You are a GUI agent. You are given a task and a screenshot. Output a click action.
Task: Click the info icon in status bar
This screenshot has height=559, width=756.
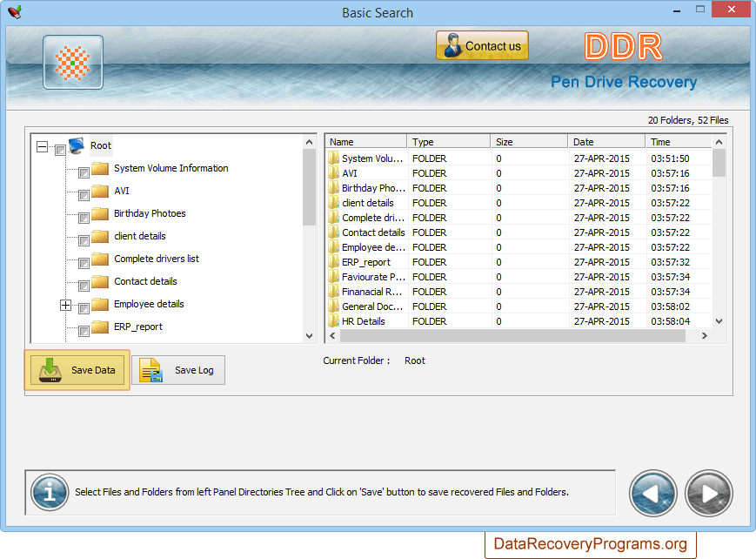coord(50,492)
